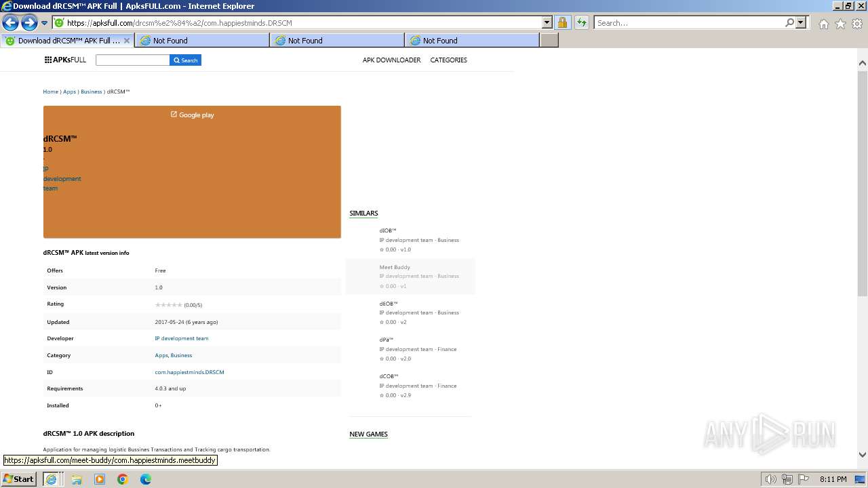
Task: Open the dPa™ similar app
Action: coord(410,349)
